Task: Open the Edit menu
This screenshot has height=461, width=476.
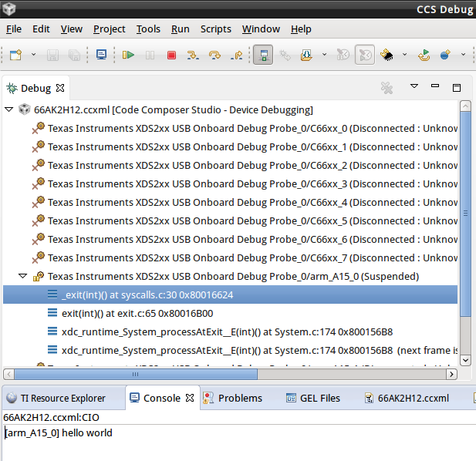Action: [x=41, y=29]
